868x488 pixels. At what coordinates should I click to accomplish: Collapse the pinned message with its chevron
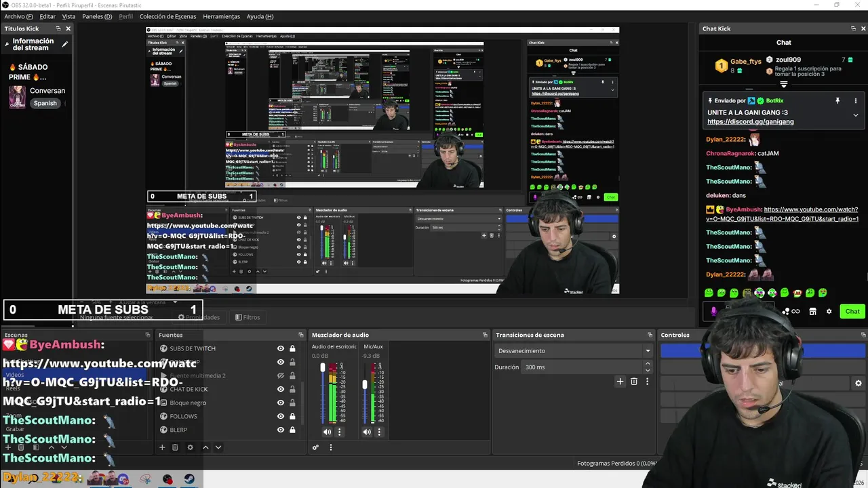click(856, 115)
